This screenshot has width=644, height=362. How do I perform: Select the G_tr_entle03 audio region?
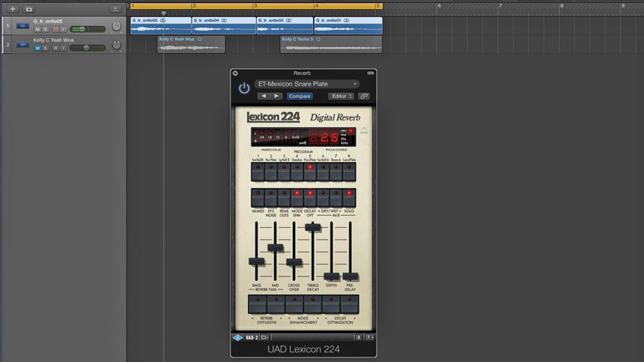tap(285, 26)
